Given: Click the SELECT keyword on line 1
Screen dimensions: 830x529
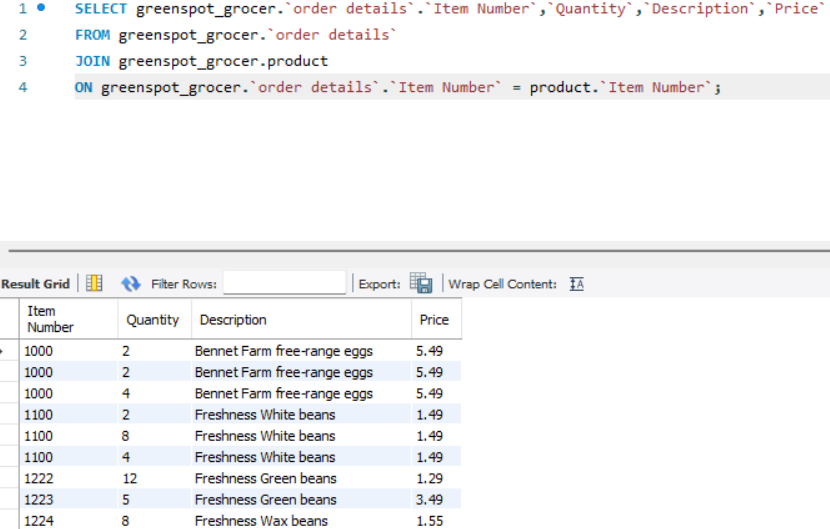Looking at the screenshot, I should click(101, 8).
